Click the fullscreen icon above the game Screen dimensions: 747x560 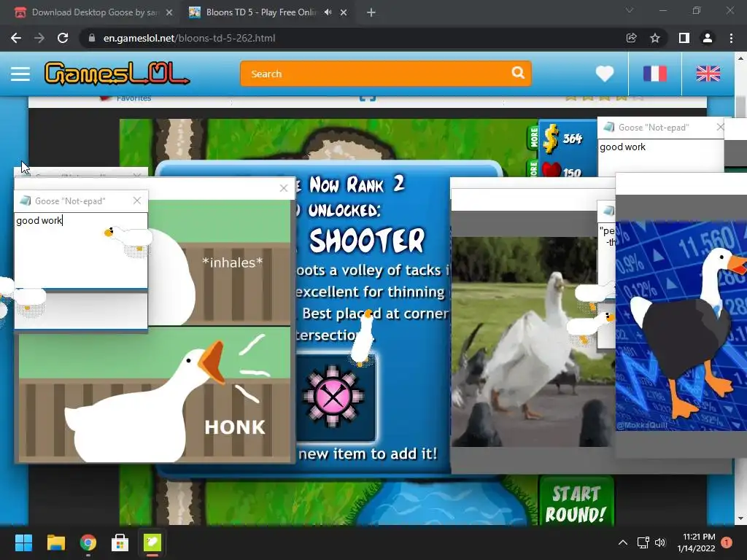tap(368, 98)
